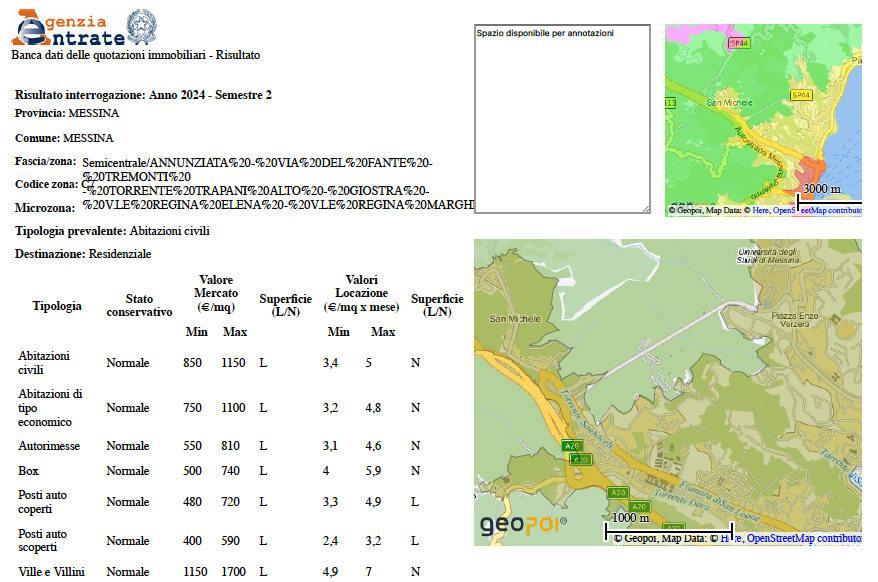Click the 'Comune: MESSINA' line
This screenshot has width=878, height=582.
[x=64, y=138]
